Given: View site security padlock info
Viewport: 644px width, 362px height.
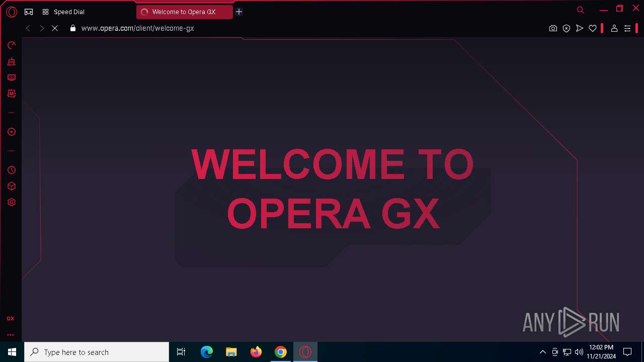Looking at the screenshot, I should pyautogui.click(x=73, y=29).
